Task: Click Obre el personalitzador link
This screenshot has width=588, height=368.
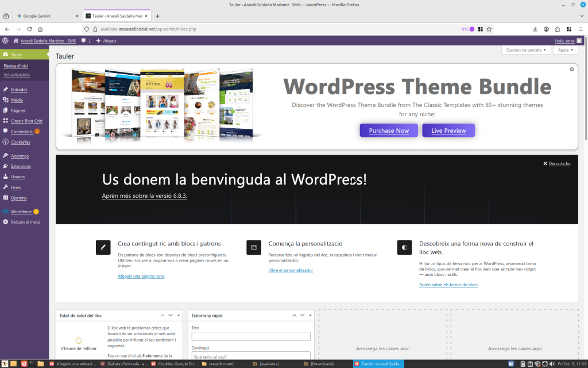Action: 291,270
